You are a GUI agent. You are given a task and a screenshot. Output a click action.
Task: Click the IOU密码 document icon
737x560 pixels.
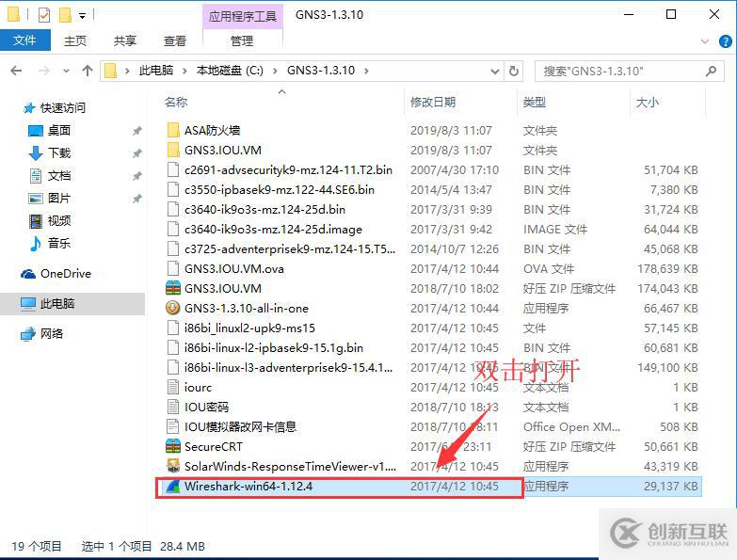point(173,407)
